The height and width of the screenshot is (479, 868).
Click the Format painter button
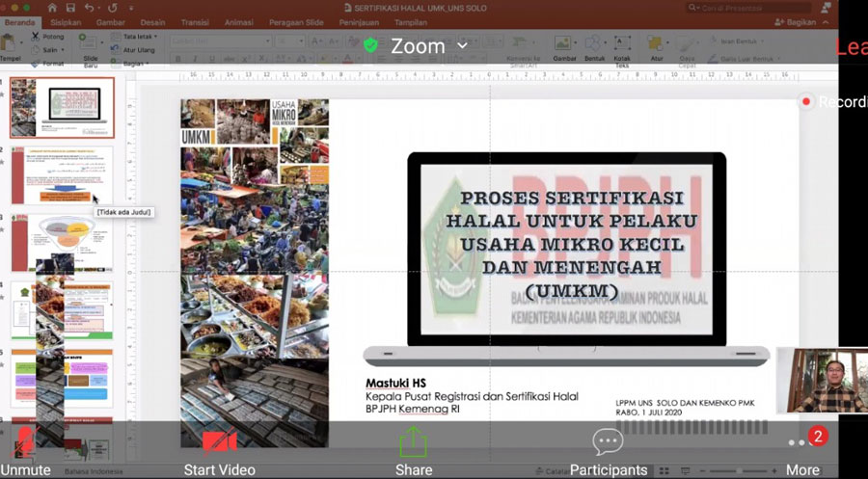pyautogui.click(x=46, y=64)
